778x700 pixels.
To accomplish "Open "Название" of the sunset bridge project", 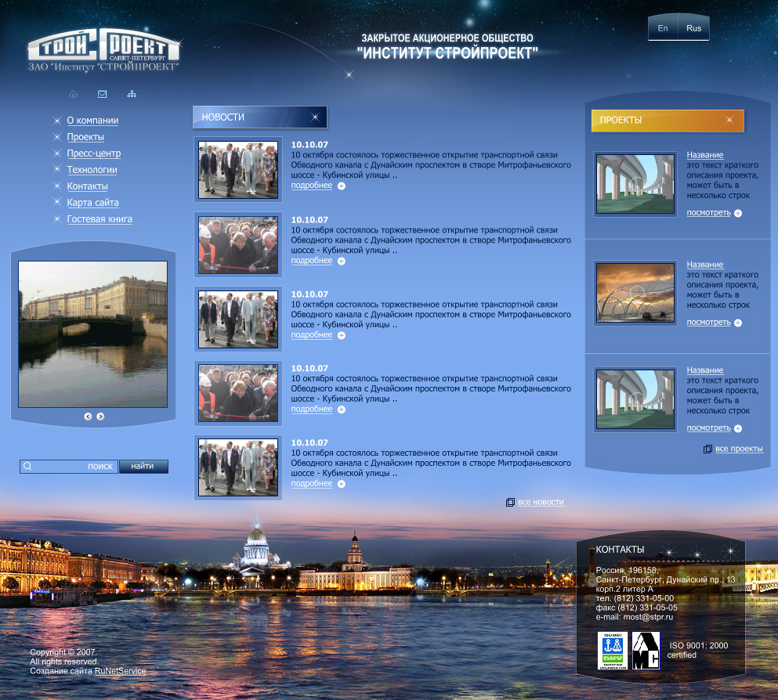I will click(705, 265).
